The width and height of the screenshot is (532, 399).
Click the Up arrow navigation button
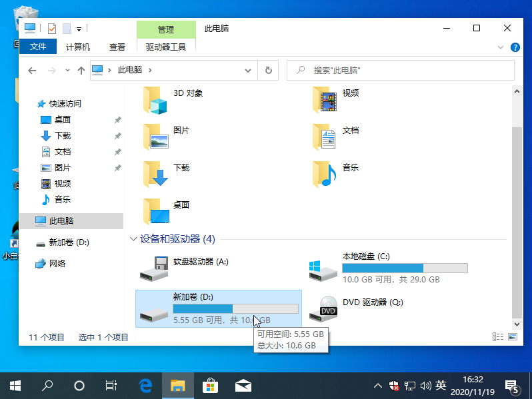tap(81, 70)
